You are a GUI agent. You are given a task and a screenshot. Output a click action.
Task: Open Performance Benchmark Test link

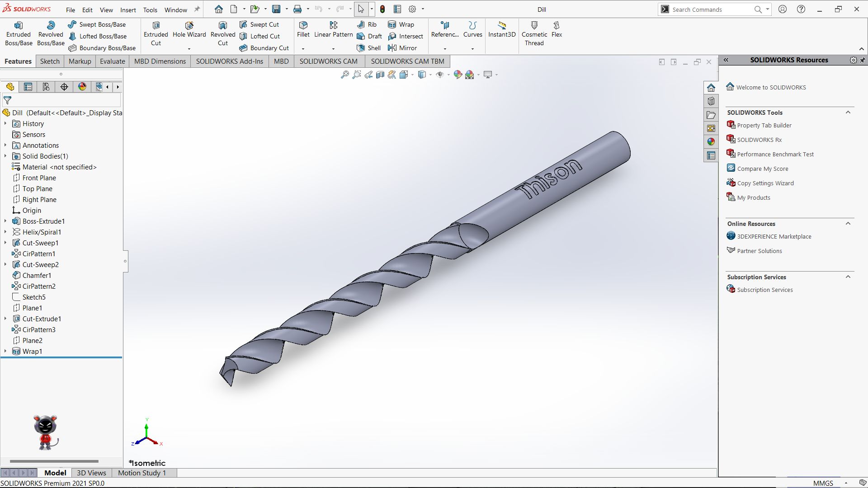775,155
